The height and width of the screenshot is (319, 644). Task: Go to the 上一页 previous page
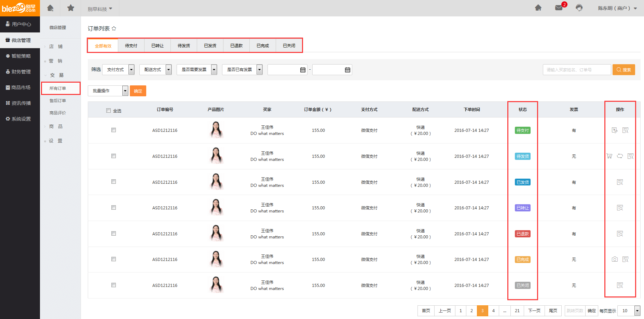[x=445, y=310]
